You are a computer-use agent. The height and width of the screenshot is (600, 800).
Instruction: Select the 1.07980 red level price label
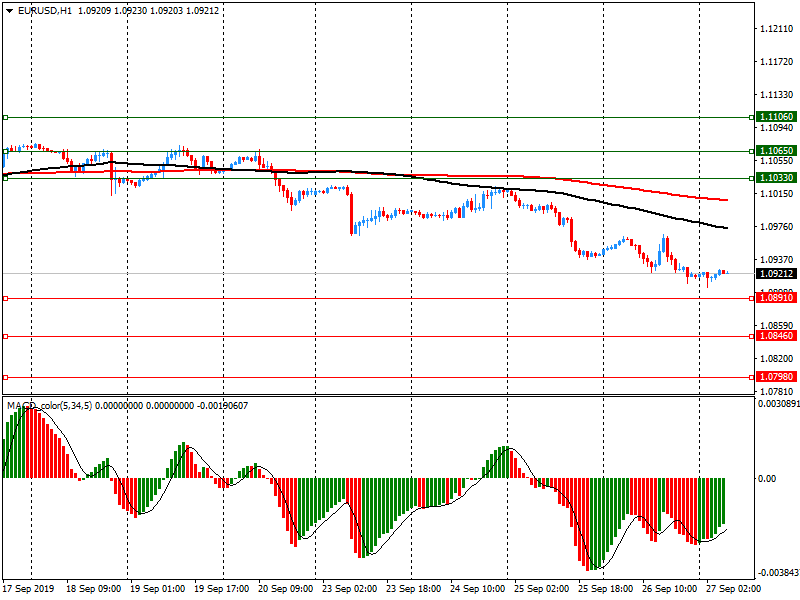(x=776, y=377)
